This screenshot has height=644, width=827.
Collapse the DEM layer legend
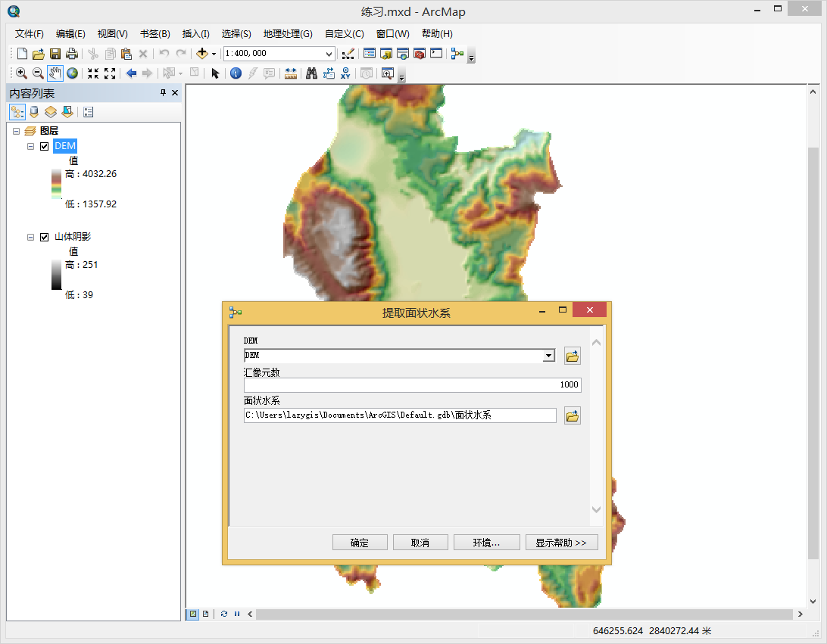coord(30,147)
